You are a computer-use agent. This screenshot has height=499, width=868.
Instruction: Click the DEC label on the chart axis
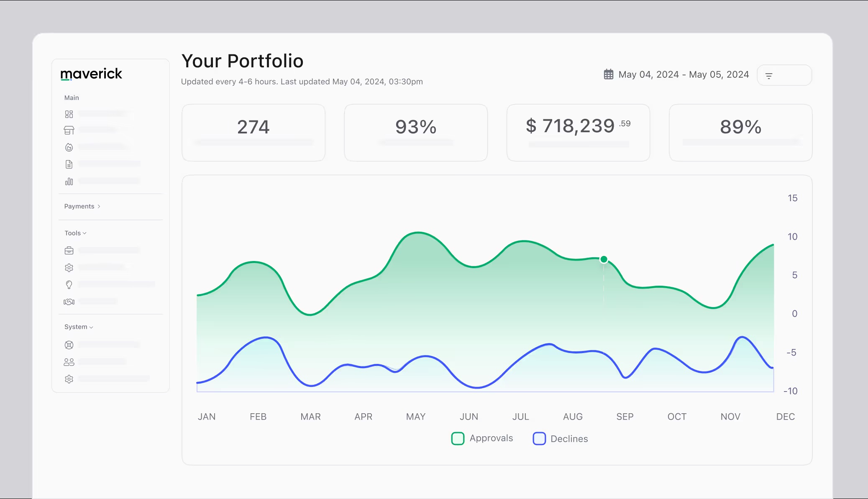pyautogui.click(x=786, y=417)
